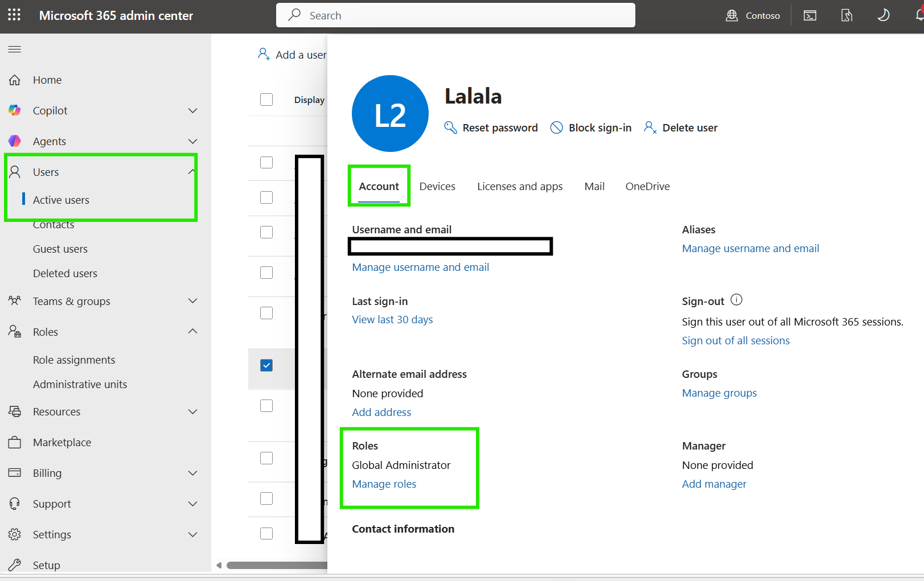Click the Sign-out info icon
The height and width of the screenshot is (581, 924).
tap(737, 299)
